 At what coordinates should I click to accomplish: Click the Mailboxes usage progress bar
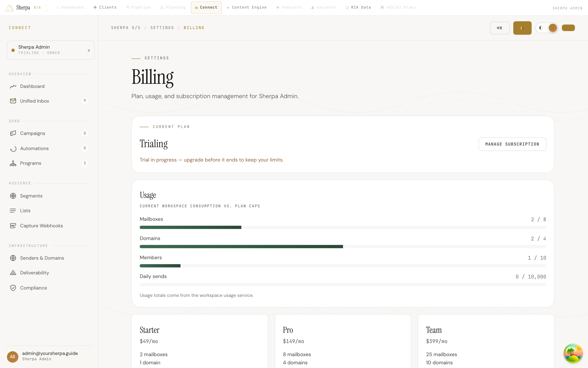[343, 227]
